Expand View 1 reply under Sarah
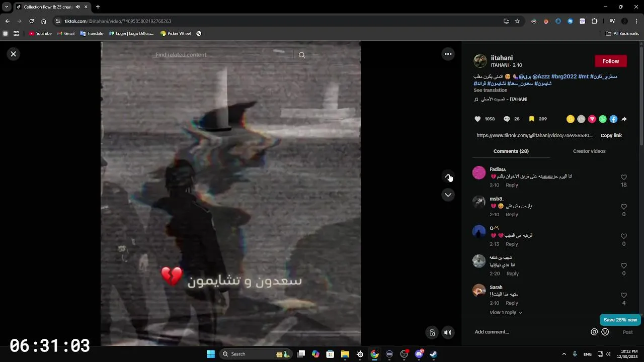644x362 pixels. click(x=506, y=313)
